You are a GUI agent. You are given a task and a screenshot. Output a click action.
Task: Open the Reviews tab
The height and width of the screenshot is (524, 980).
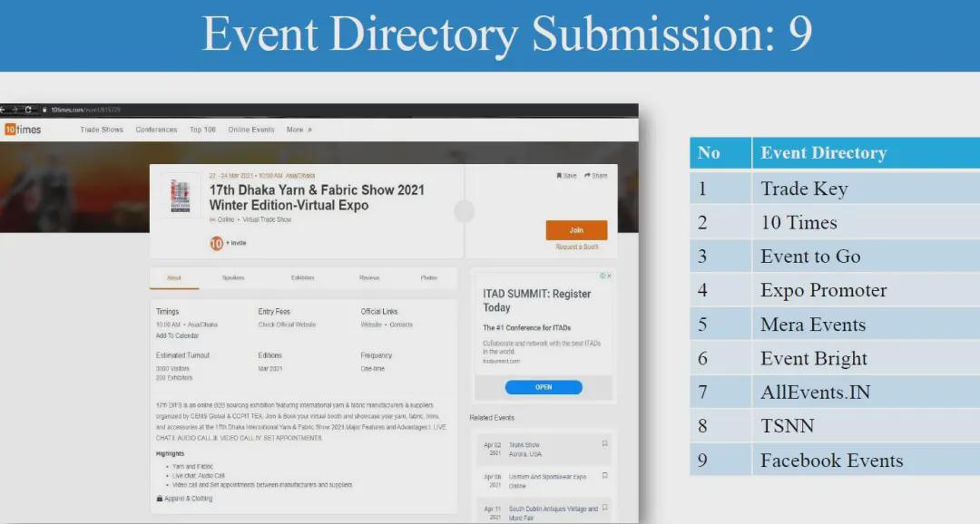(369, 277)
